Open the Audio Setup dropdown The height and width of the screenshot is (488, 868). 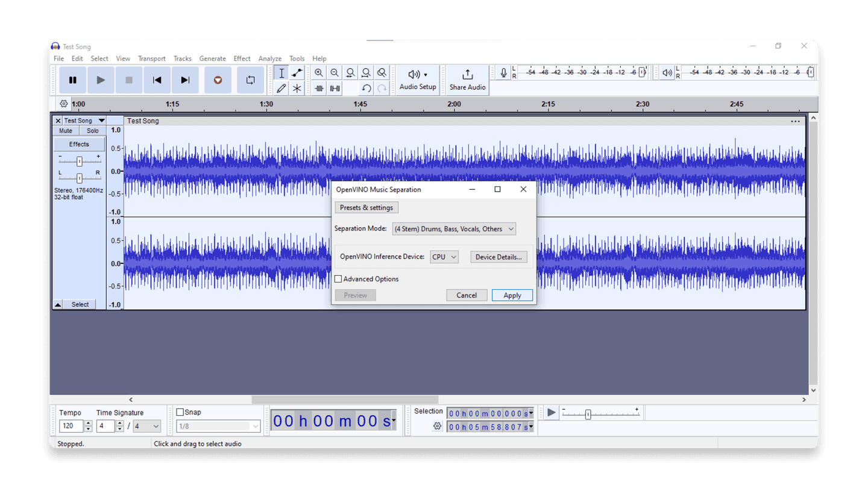[x=418, y=80]
